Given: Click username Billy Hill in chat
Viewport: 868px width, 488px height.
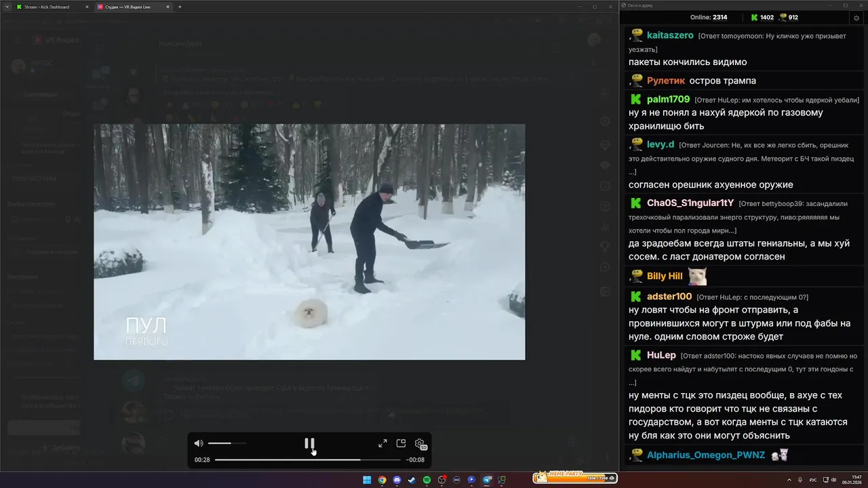Looking at the screenshot, I should [x=665, y=276].
